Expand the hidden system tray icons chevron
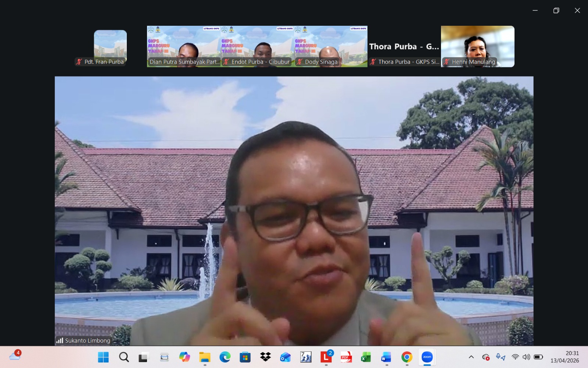Viewport: 588px width, 368px height. click(471, 357)
